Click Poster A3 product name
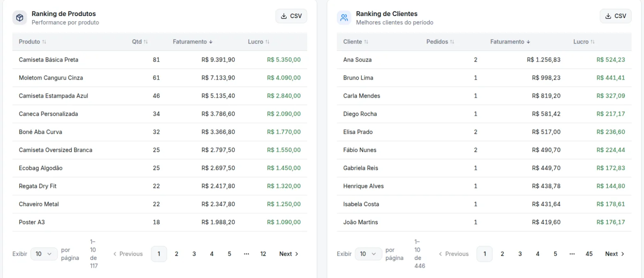Viewport: 644px width, 278px height. click(x=32, y=222)
